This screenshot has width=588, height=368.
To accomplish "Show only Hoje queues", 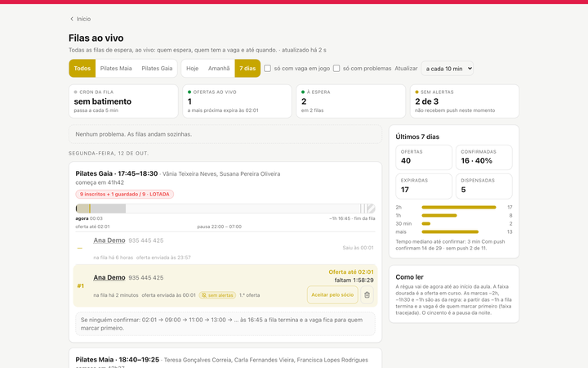I will [x=193, y=69].
